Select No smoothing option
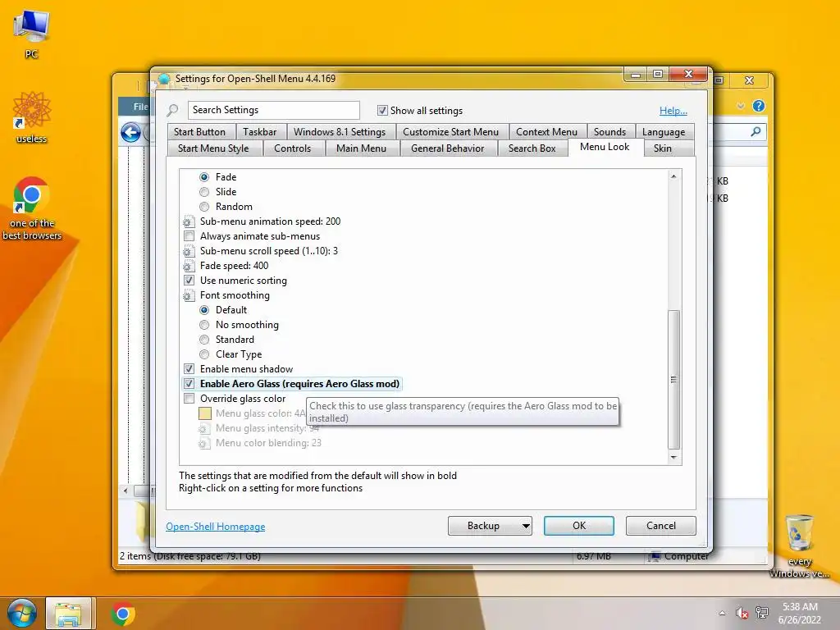The height and width of the screenshot is (630, 840). (x=204, y=325)
